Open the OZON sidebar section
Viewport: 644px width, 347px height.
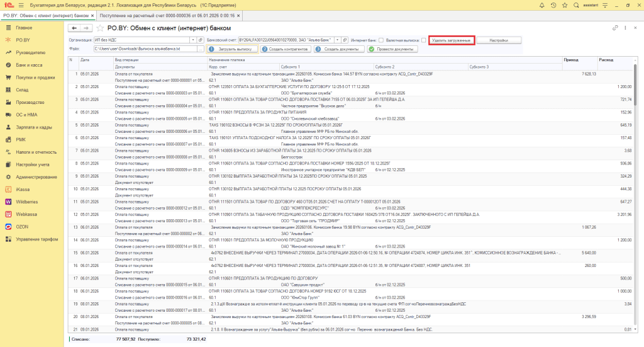23,226
